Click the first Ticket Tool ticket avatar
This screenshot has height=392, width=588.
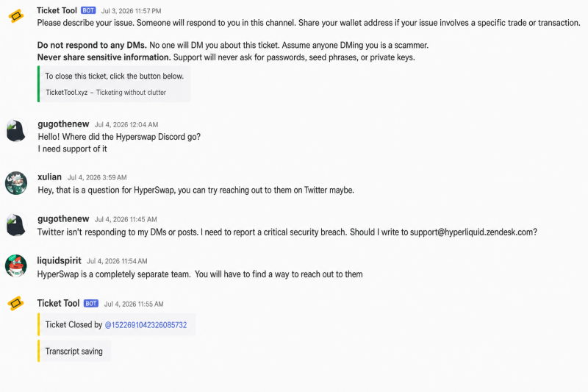click(15, 16)
